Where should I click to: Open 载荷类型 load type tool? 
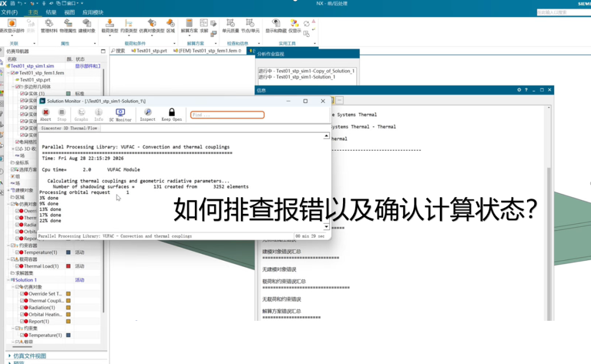tap(109, 26)
